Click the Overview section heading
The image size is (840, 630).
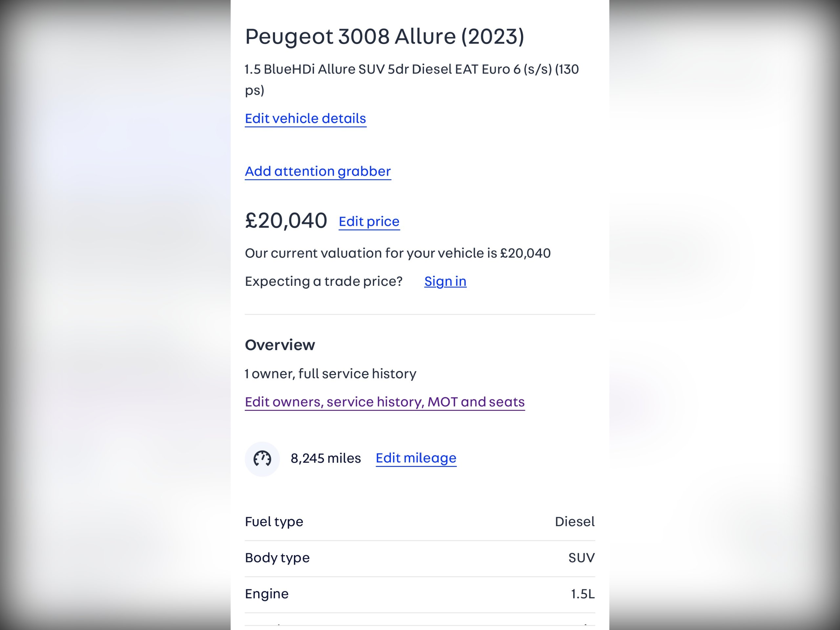tap(280, 345)
